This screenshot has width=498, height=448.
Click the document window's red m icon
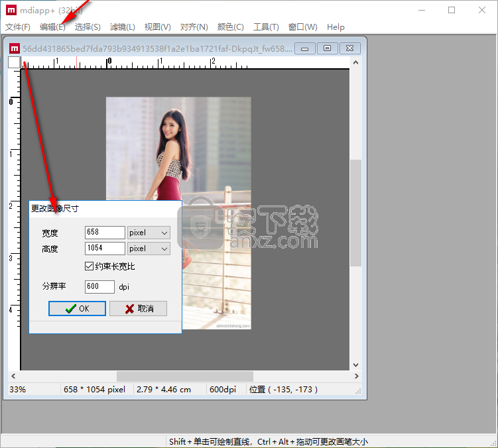14,48
